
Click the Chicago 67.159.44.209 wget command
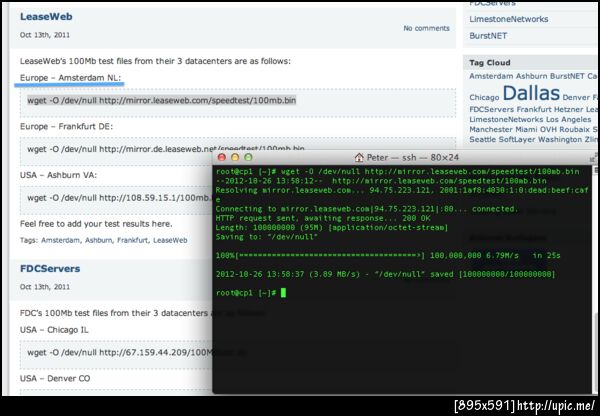[x=119, y=352]
